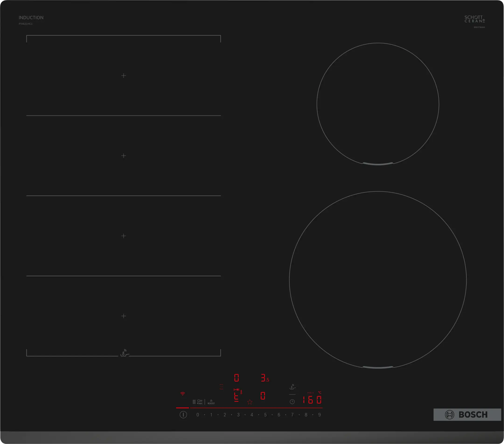Select the pause function icon
Screen dimensions: 504x444
(194, 401)
